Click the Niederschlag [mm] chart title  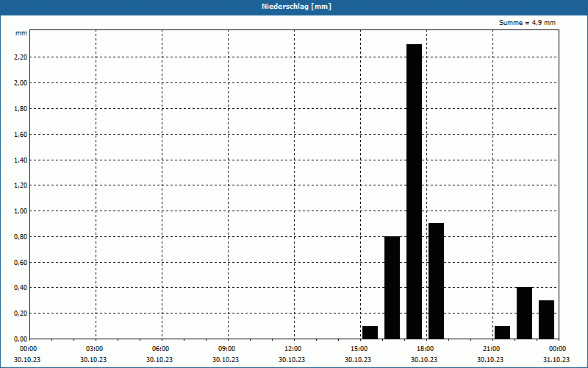click(296, 7)
